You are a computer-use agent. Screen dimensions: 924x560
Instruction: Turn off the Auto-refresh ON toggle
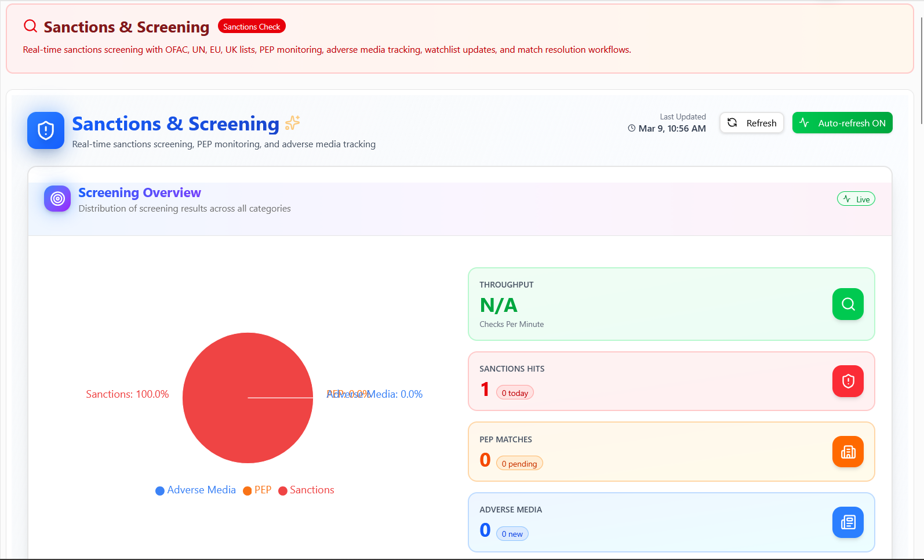(x=842, y=123)
